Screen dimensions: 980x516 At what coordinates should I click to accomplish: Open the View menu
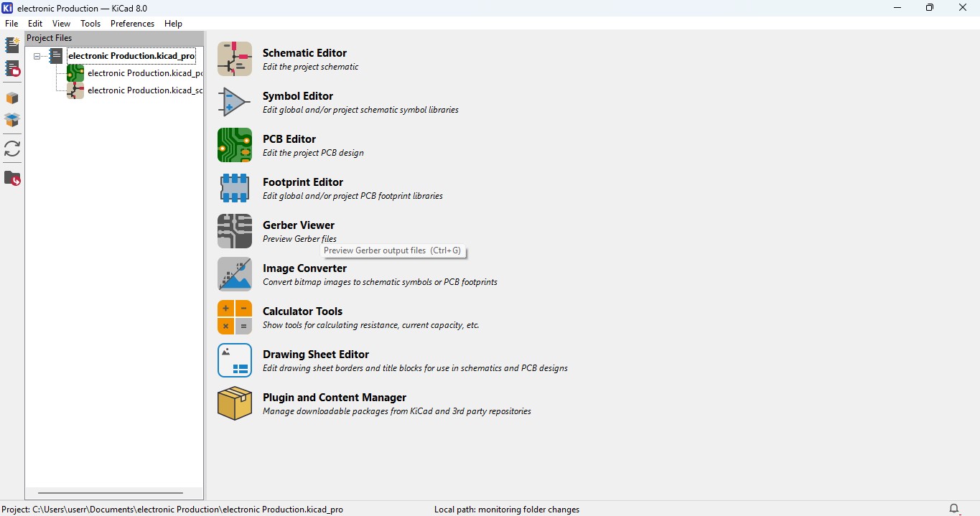62,24
